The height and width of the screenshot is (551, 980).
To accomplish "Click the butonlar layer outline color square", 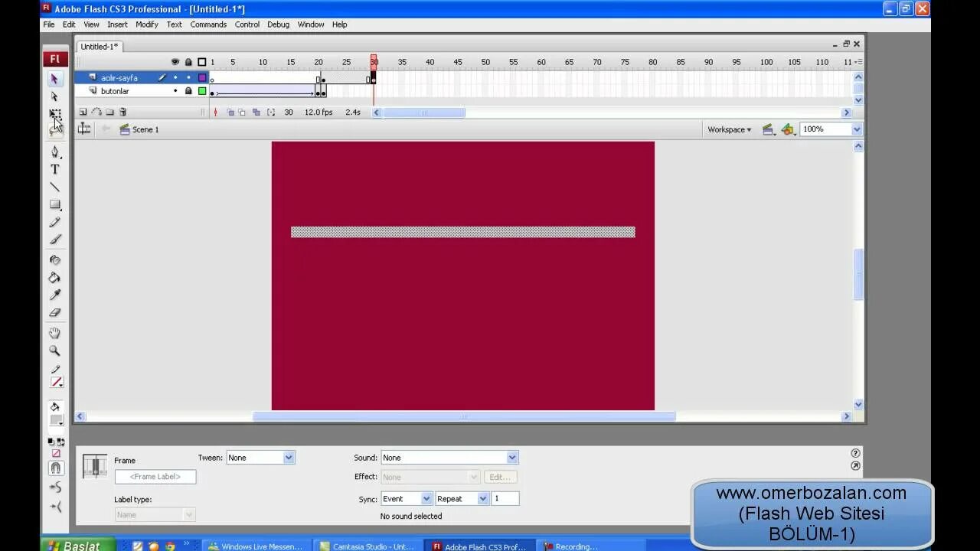I will pos(201,91).
